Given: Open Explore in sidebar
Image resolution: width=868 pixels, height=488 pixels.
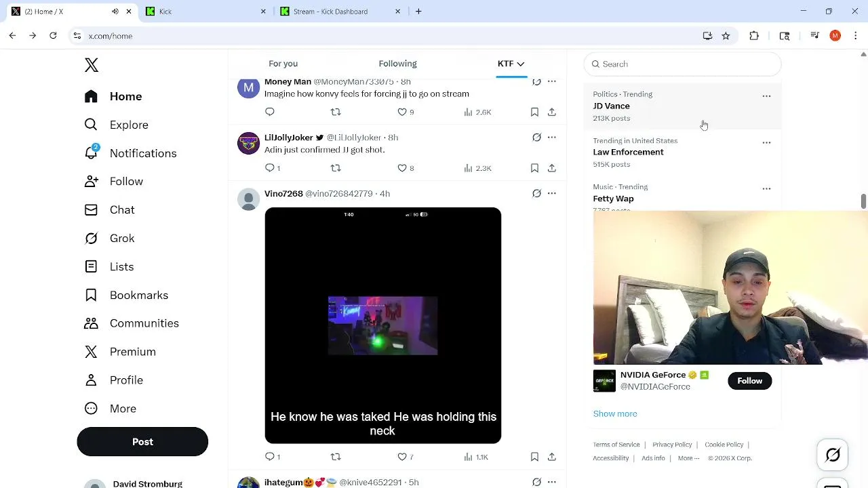Looking at the screenshot, I should [x=116, y=125].
